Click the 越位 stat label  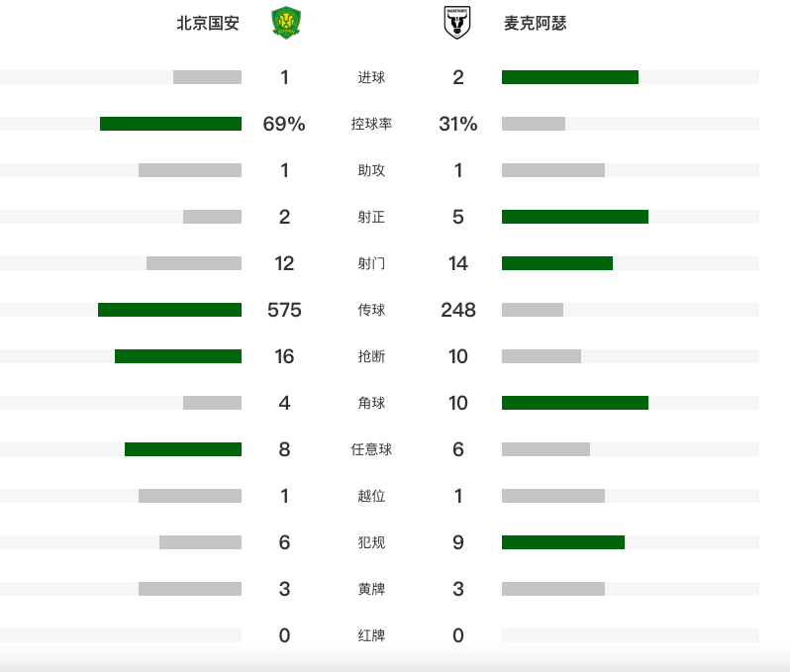(x=371, y=496)
